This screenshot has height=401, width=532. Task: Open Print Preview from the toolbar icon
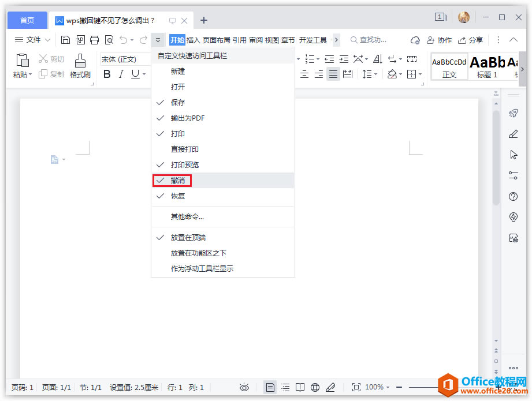(x=109, y=40)
